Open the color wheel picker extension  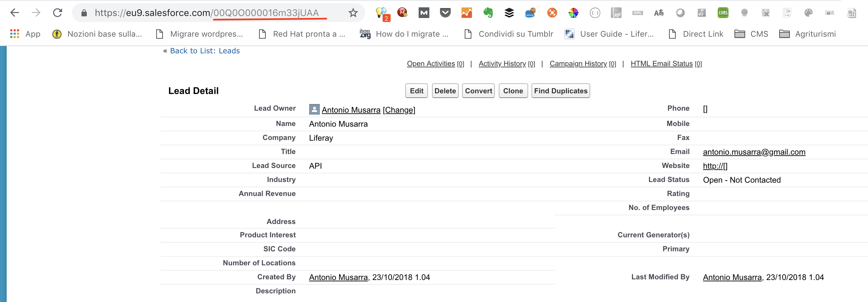[x=573, y=13]
